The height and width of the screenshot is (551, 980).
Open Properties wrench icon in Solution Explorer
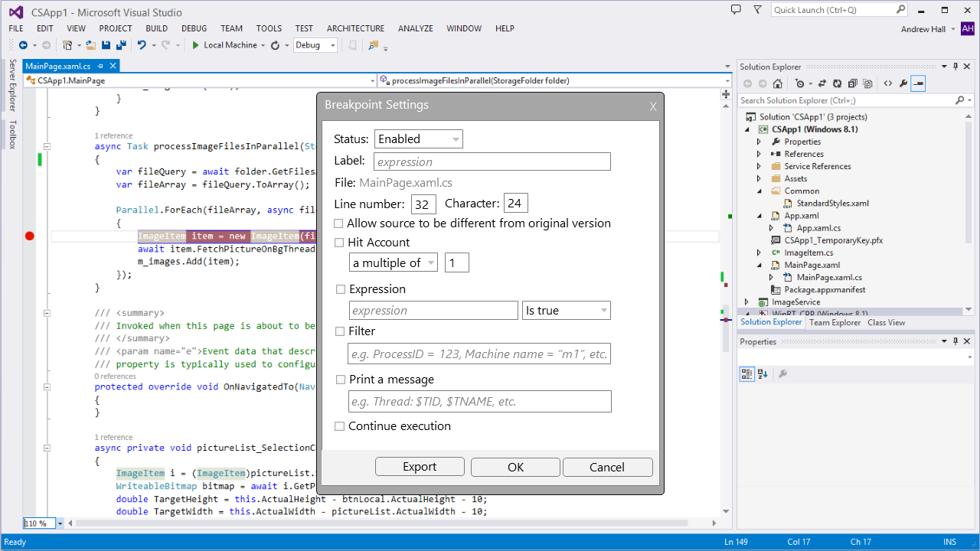pos(903,83)
